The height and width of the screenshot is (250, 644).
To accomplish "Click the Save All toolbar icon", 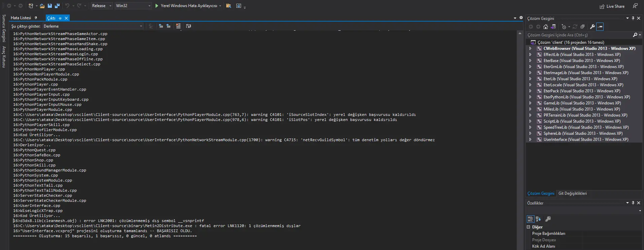I will click(57, 6).
